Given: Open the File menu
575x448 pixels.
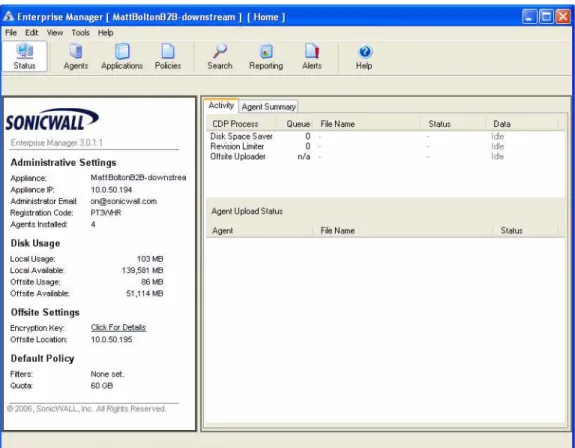Looking at the screenshot, I should point(11,33).
